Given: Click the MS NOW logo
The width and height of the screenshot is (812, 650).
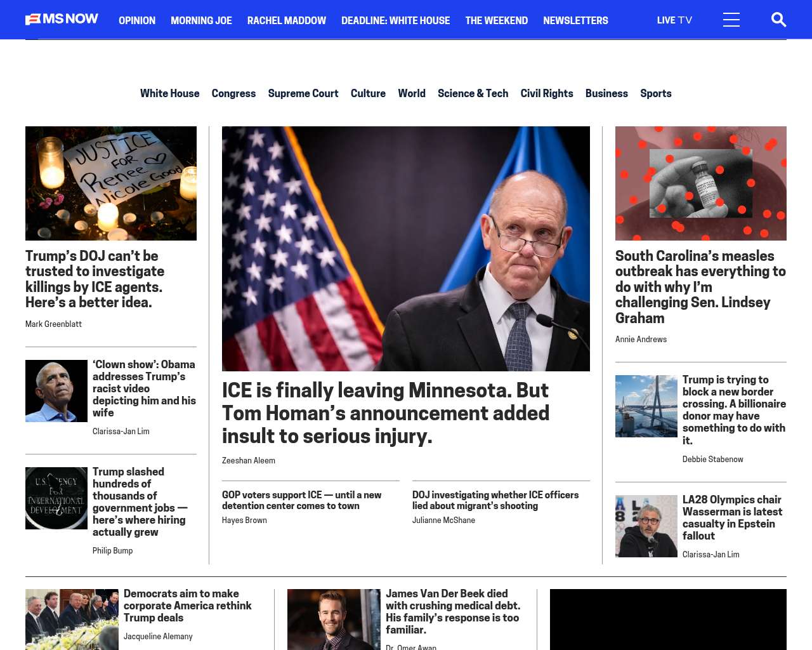Looking at the screenshot, I should coord(62,20).
